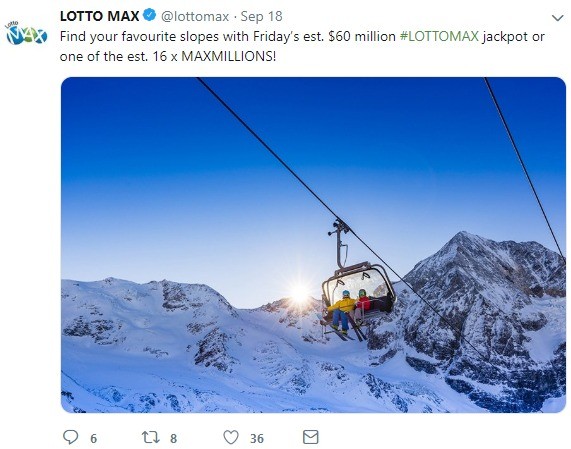The image size is (571, 449).
Task: Expand the tweet options chevron
Action: pyautogui.click(x=558, y=18)
